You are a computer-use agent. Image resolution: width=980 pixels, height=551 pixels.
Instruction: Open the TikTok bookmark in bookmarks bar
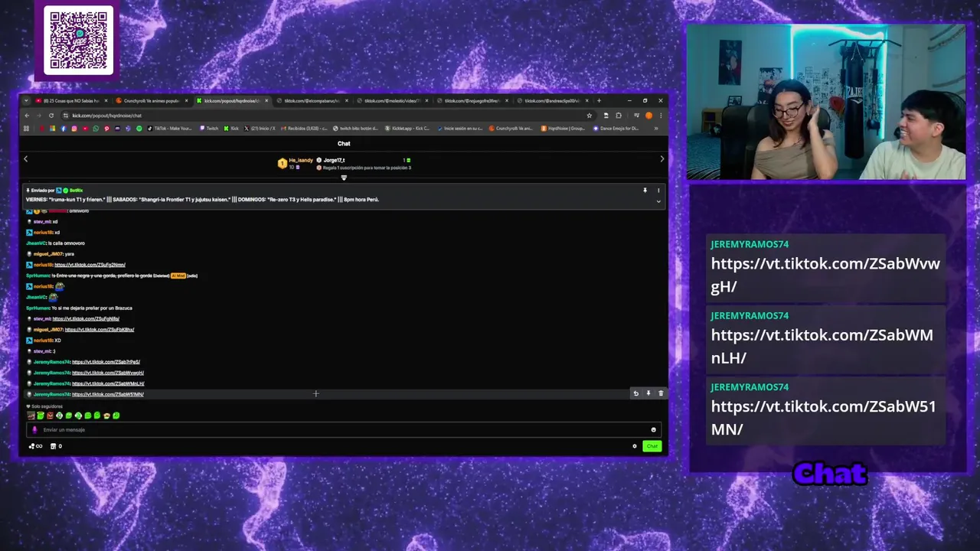(x=169, y=129)
